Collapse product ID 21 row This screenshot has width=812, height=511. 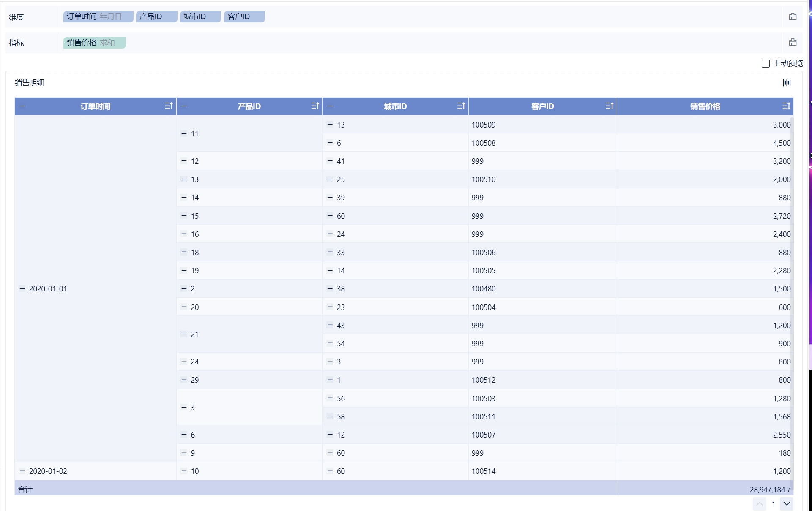pyautogui.click(x=184, y=334)
